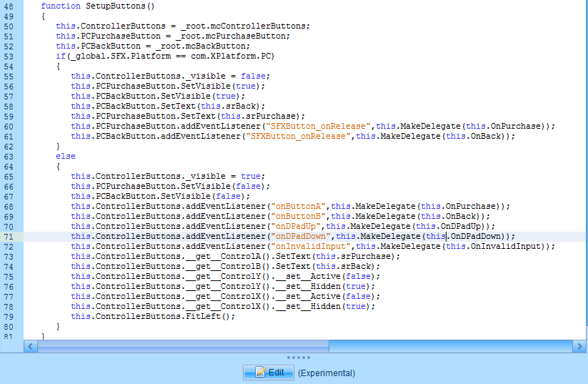Click the (Experimental) label text
This screenshot has height=384, width=588.
click(x=327, y=373)
